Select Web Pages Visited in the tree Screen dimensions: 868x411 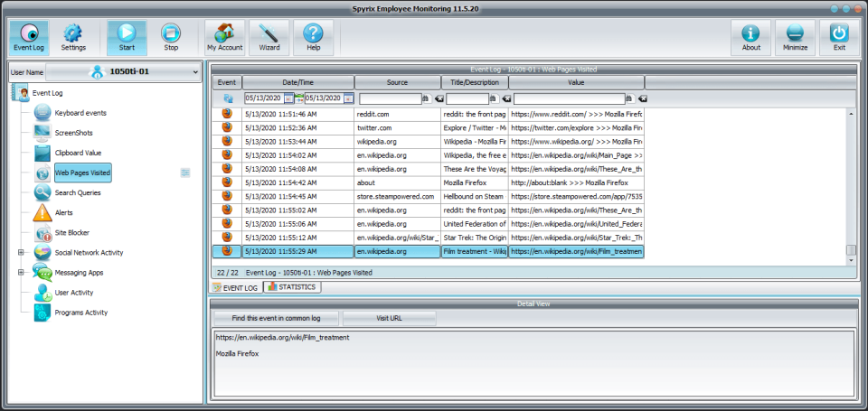coord(82,173)
